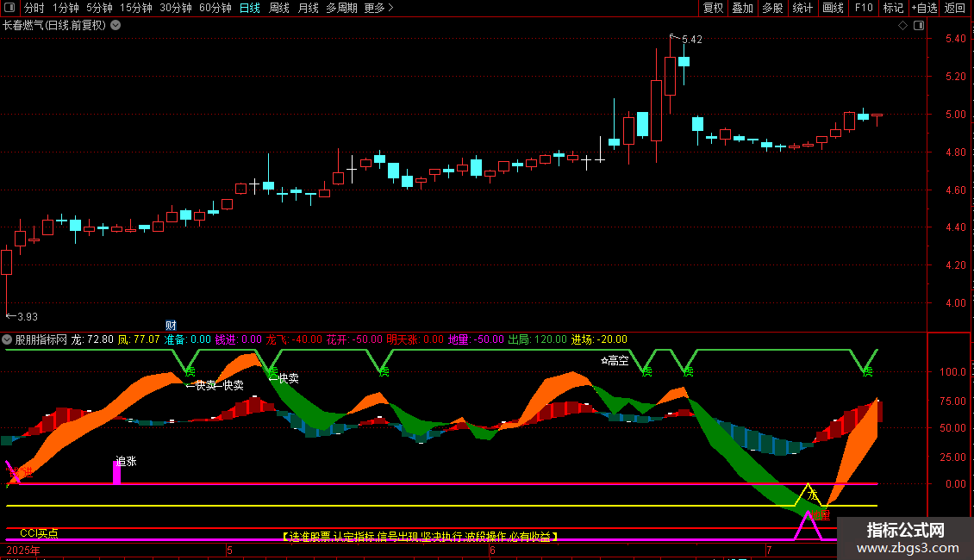
Task: Click the 花开: -50.00 indicator value
Action: tap(354, 339)
